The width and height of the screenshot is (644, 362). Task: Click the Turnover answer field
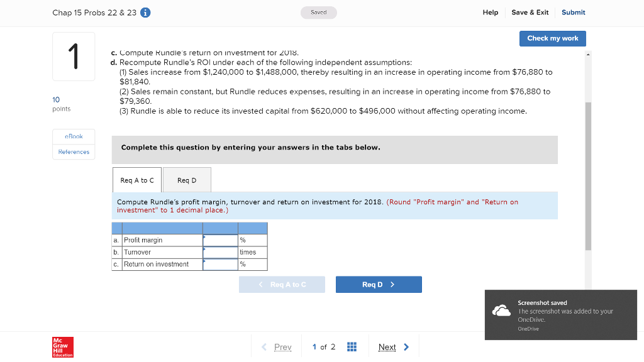click(220, 252)
